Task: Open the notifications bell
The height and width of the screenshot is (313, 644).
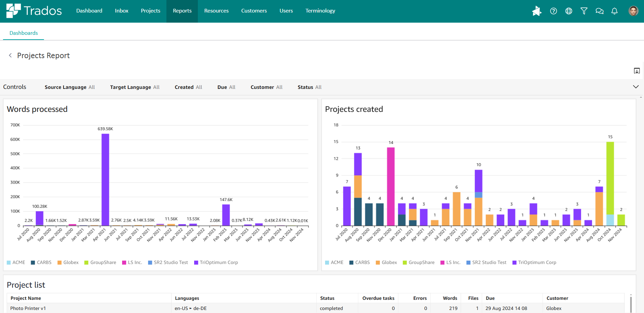Action: pyautogui.click(x=615, y=11)
